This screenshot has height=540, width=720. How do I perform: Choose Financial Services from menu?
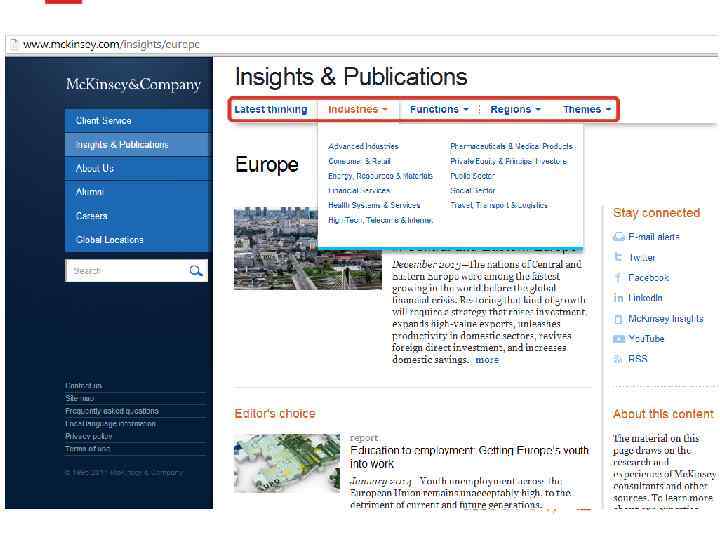coord(359,191)
